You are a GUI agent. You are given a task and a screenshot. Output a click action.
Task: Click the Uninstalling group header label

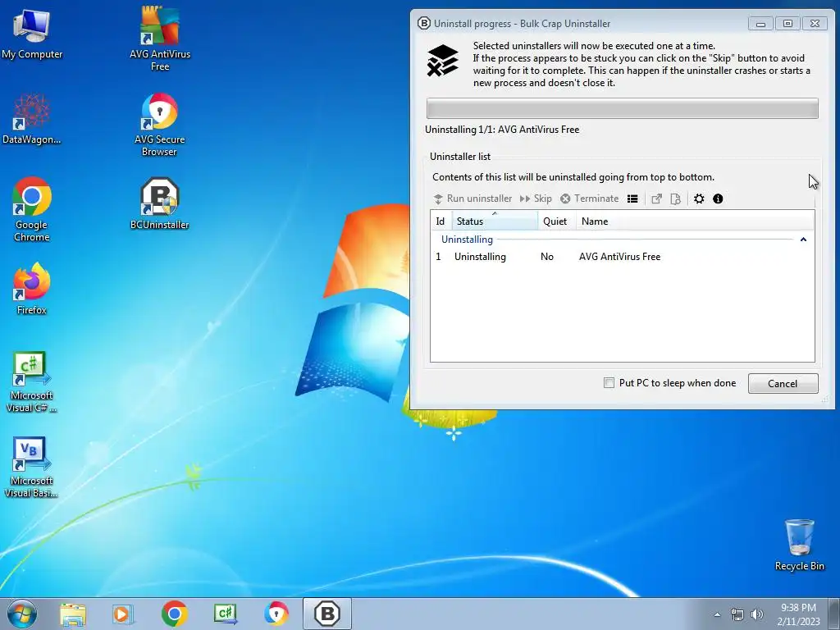tap(467, 240)
